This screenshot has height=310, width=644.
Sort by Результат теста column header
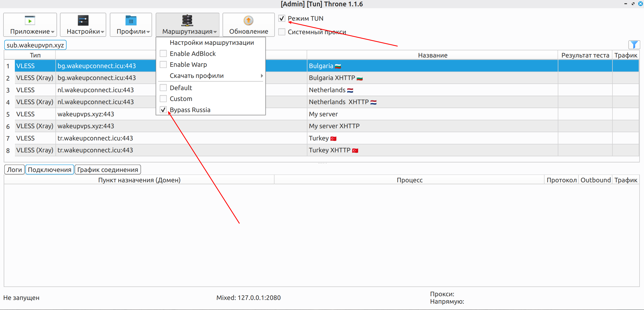coord(585,55)
